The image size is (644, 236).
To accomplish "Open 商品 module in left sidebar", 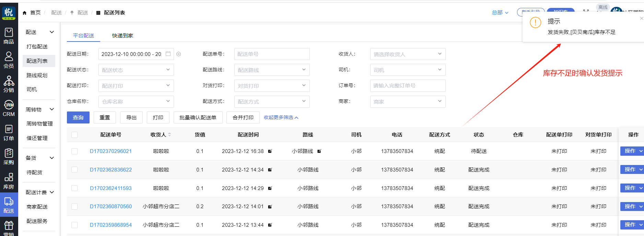I will click(x=9, y=36).
